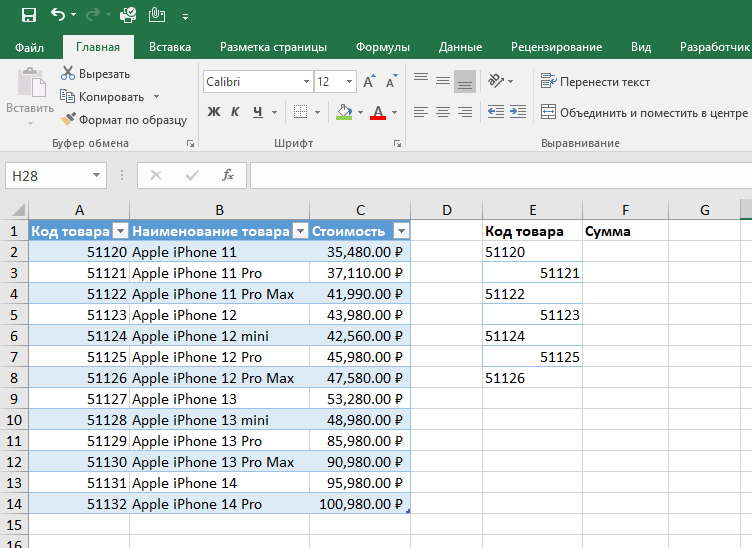Click the formula bar Cancel X icon

(x=156, y=175)
